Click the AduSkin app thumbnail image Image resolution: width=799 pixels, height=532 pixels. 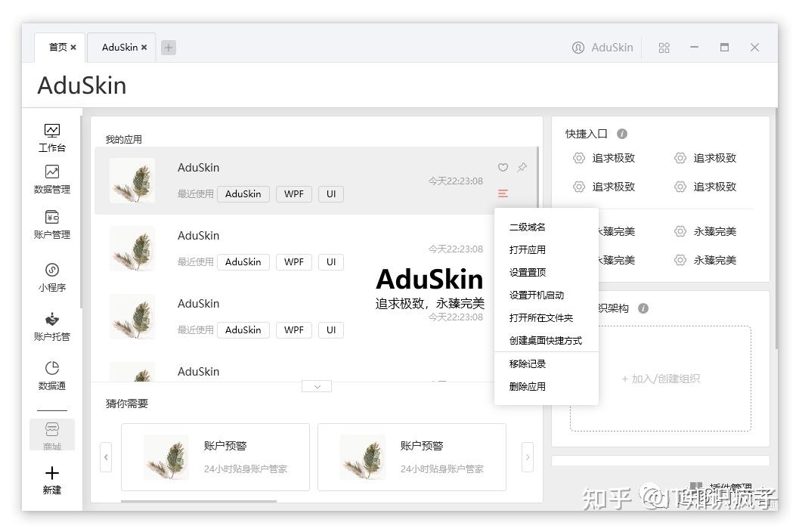point(132,181)
